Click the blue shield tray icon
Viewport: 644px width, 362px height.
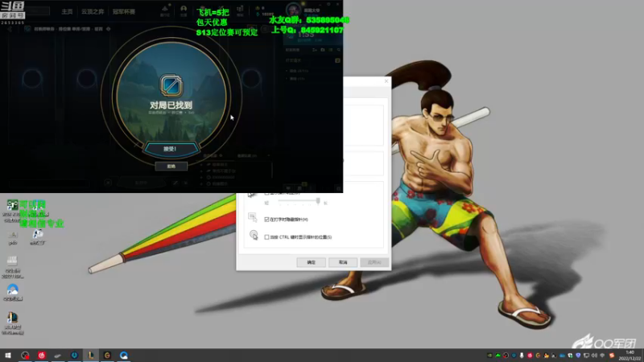pyautogui.click(x=578, y=356)
